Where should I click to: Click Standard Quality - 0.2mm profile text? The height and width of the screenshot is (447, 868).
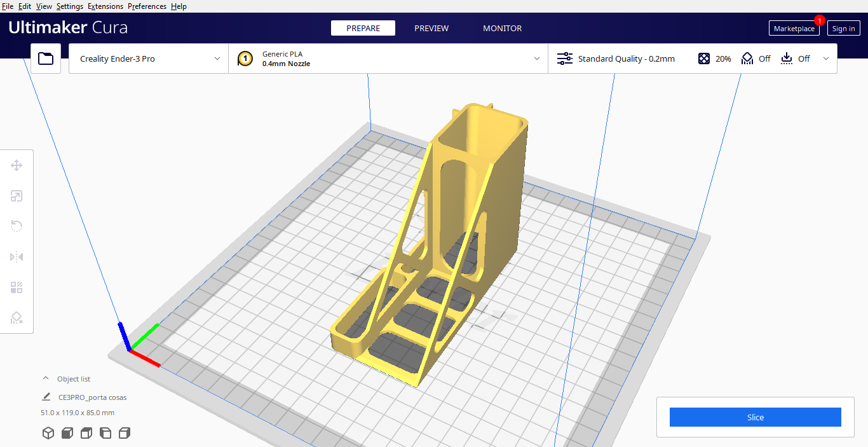click(x=626, y=58)
